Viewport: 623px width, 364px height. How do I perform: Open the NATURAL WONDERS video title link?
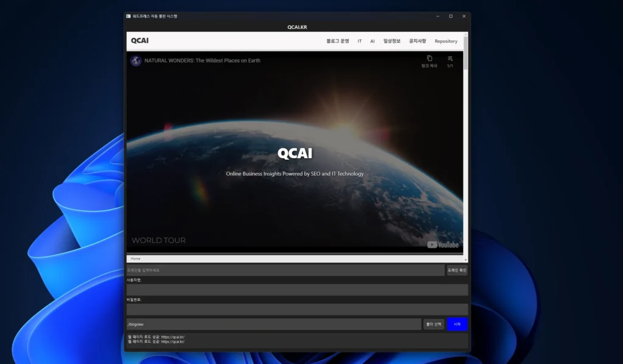[x=202, y=61]
